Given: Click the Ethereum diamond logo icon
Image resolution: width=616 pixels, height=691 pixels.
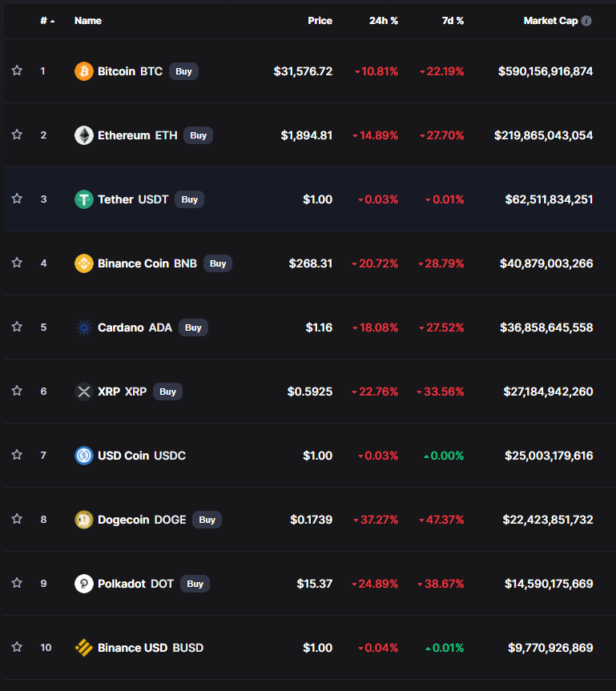Looking at the screenshot, I should coord(84,135).
